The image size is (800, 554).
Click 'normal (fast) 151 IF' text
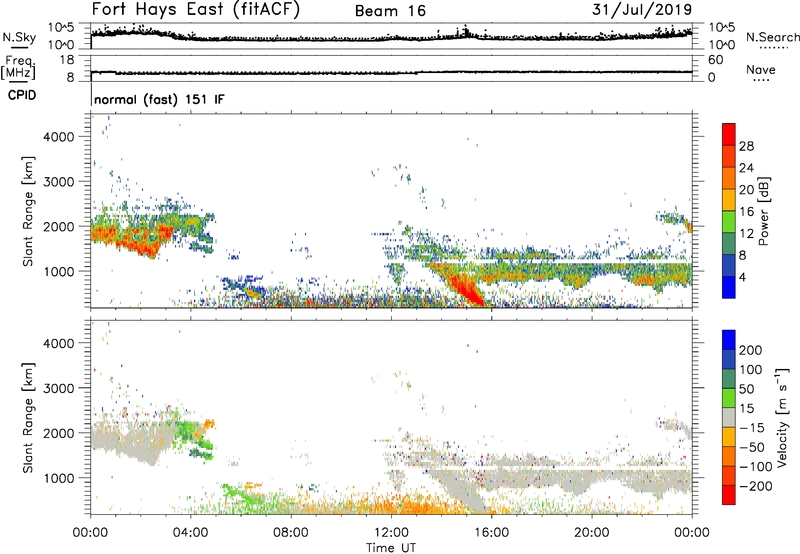click(x=159, y=99)
